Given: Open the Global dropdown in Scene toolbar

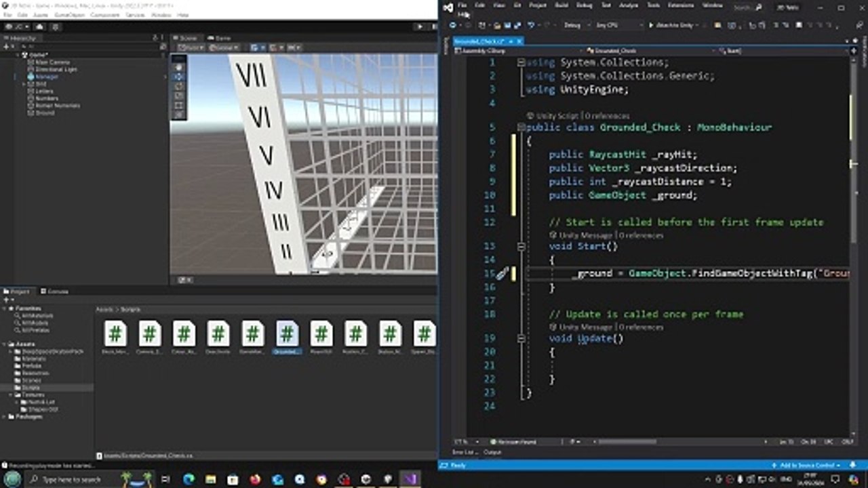Looking at the screenshot, I should [224, 47].
